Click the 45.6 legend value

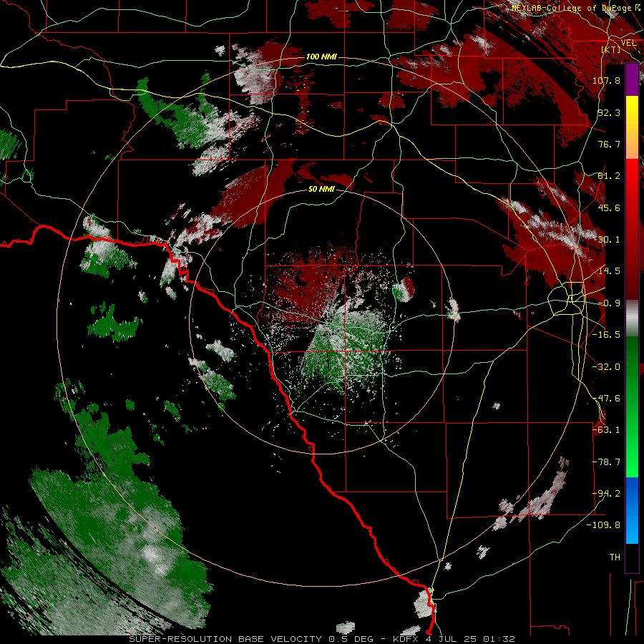609,208
